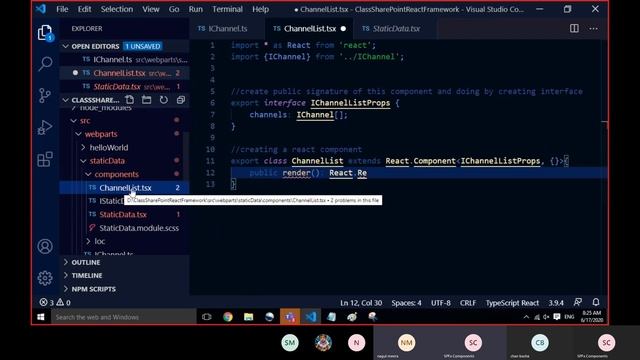The height and width of the screenshot is (360, 640).
Task: Open IChannel.ts in Open Editors list
Action: 124,60
